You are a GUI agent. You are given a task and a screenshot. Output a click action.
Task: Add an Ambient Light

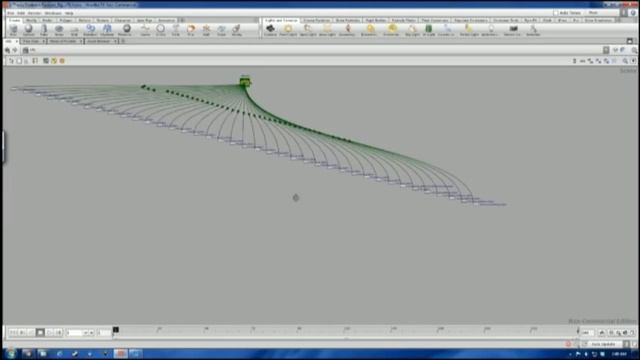click(490, 30)
